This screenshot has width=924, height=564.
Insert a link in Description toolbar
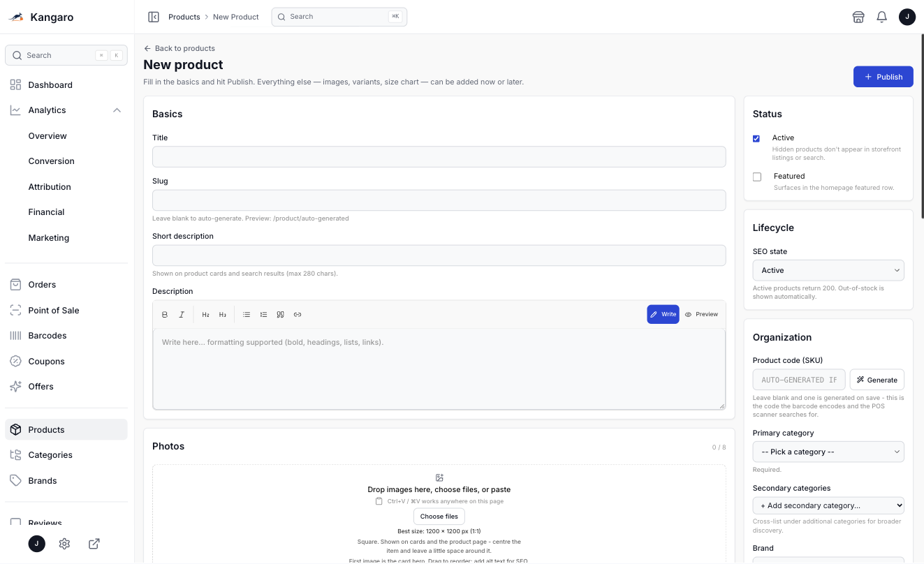pyautogui.click(x=298, y=315)
